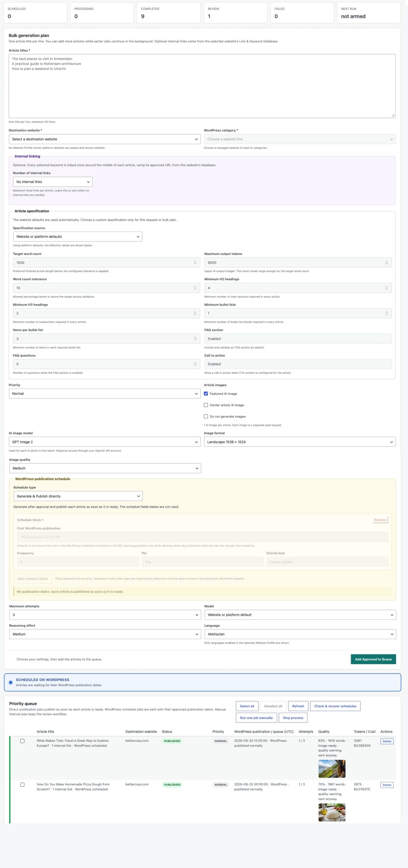This screenshot has width=408, height=868.
Task: Open Number of internal links dropdown
Action: pyautogui.click(x=53, y=182)
